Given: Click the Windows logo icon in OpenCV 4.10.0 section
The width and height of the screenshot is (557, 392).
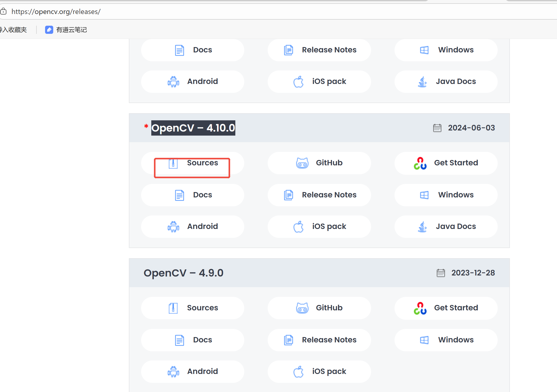Looking at the screenshot, I should [424, 195].
